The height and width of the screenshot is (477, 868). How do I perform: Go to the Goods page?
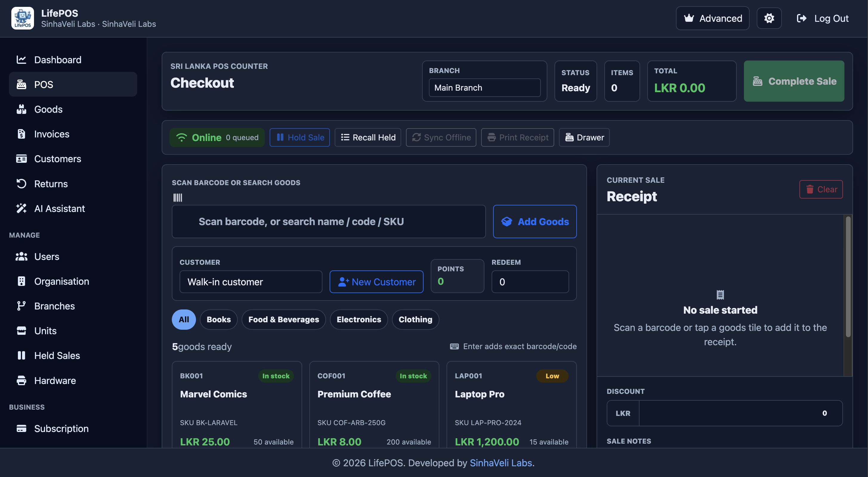pos(73,109)
